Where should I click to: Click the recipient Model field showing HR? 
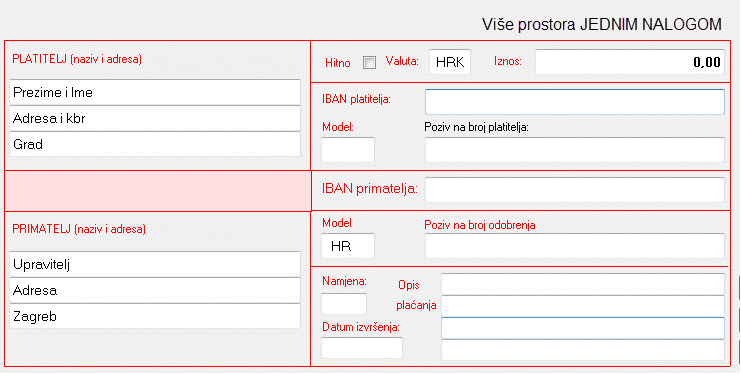[x=348, y=246]
